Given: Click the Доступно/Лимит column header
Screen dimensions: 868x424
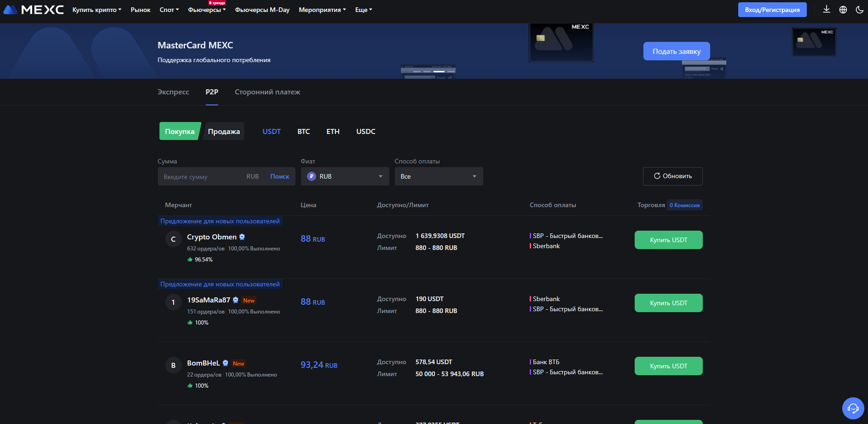Looking at the screenshot, I should tap(403, 205).
